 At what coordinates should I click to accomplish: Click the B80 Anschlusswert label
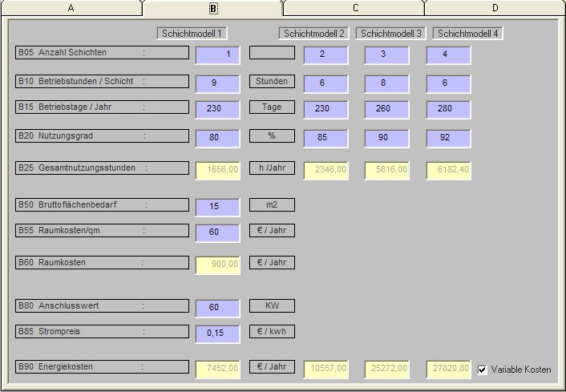[x=102, y=305]
